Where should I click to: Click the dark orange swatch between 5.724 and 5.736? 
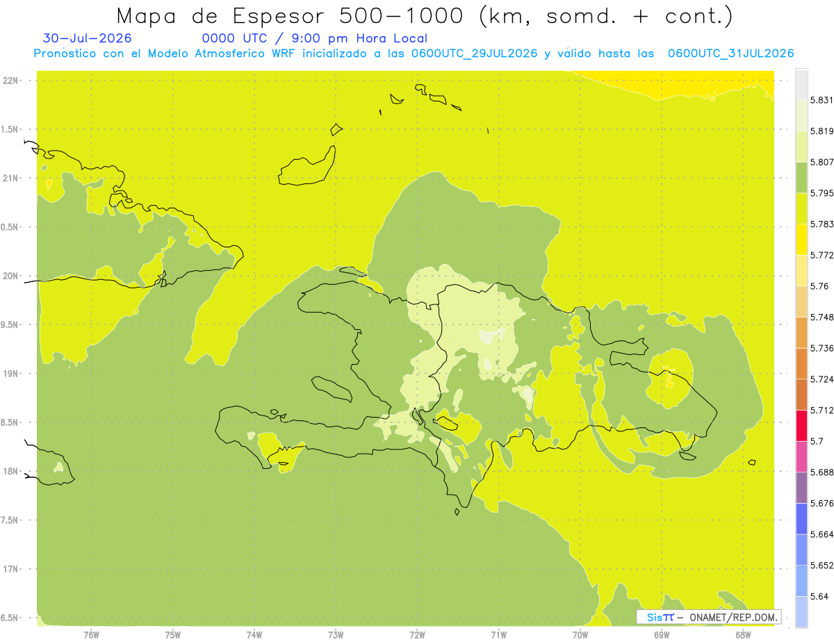click(x=801, y=363)
